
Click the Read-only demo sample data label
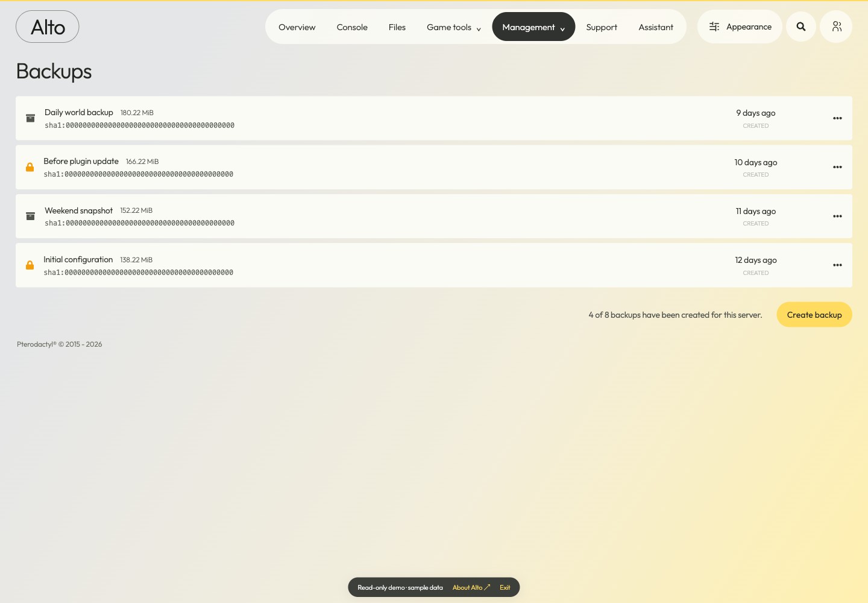click(x=400, y=587)
